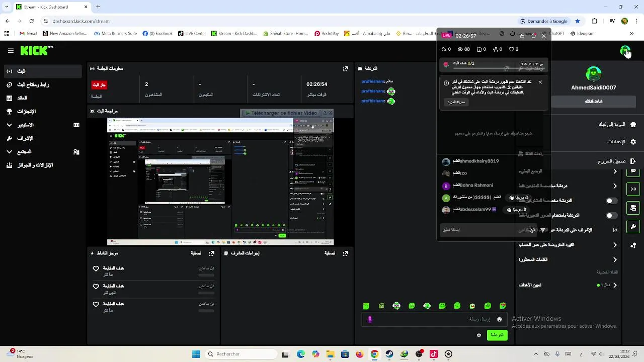Open emoji picker in chat input
This screenshot has width=644, height=362.
click(x=499, y=319)
